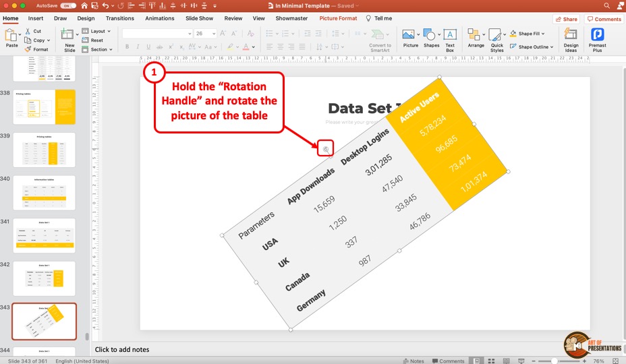Click the language English (United States)
Image resolution: width=626 pixels, height=364 pixels.
pyautogui.click(x=82, y=361)
